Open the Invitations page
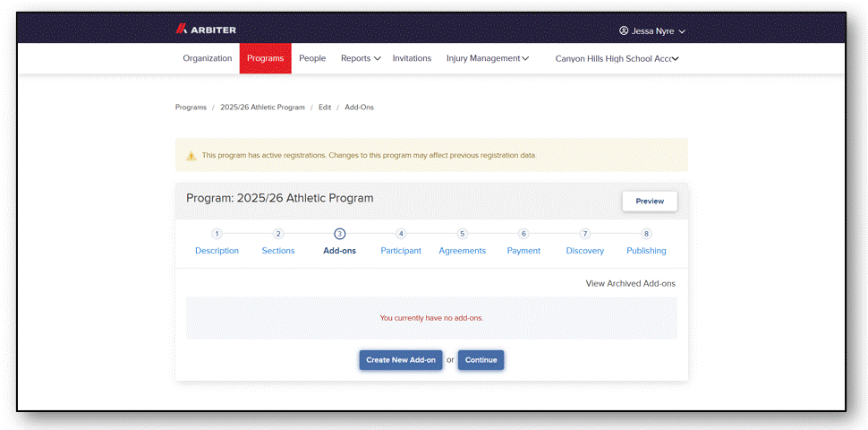868x430 pixels. click(x=412, y=58)
